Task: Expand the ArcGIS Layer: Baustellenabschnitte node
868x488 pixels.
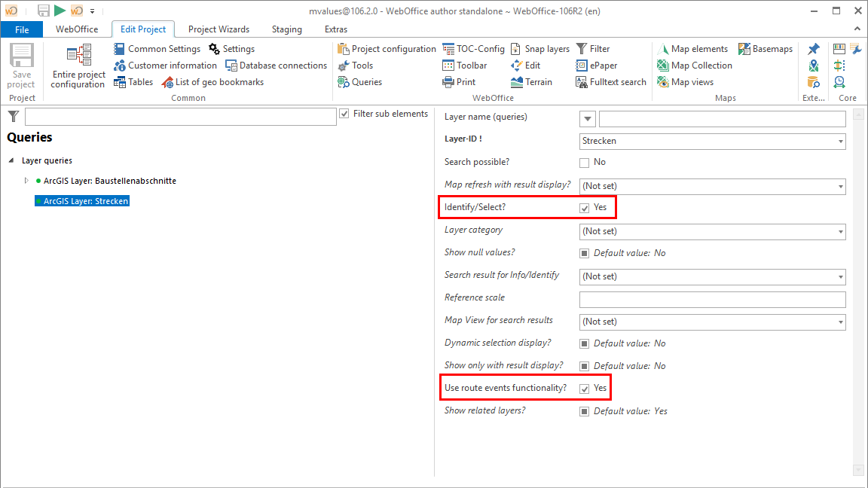Action: coord(27,180)
